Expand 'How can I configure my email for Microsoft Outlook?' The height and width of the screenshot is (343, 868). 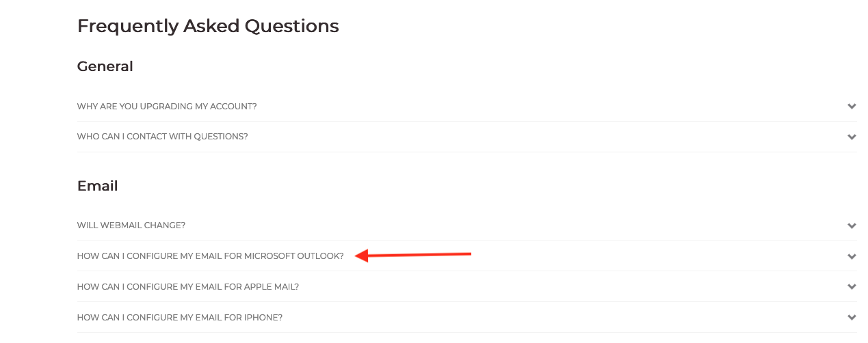210,256
